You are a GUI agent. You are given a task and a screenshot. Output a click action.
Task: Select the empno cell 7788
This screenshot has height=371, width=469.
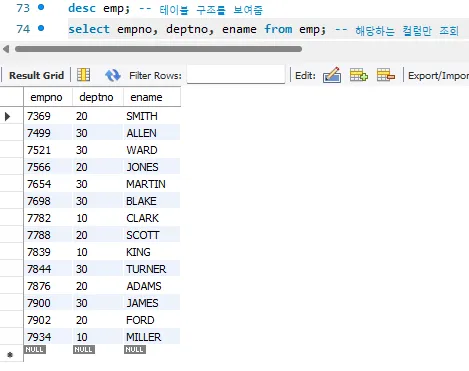click(x=48, y=235)
